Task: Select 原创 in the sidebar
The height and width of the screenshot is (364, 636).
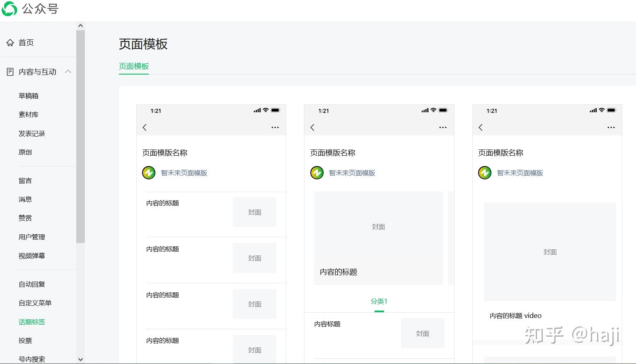Action: click(x=25, y=152)
